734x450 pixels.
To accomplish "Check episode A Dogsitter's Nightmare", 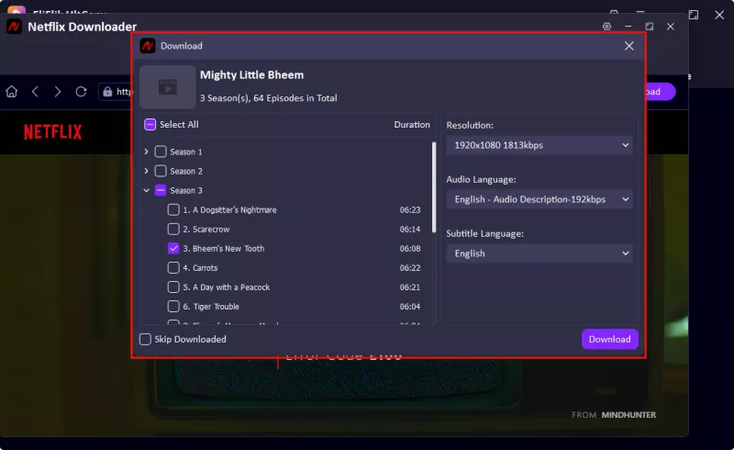I will pyautogui.click(x=173, y=210).
